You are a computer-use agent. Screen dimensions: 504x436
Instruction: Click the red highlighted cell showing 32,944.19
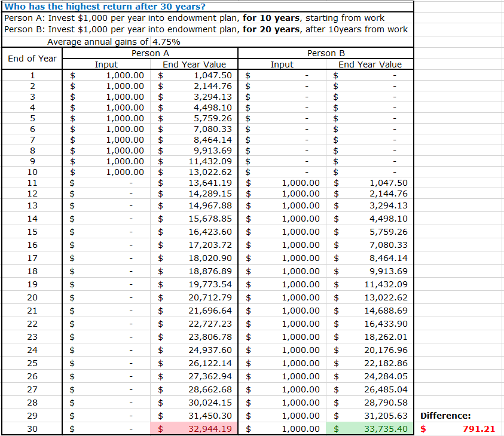(193, 429)
